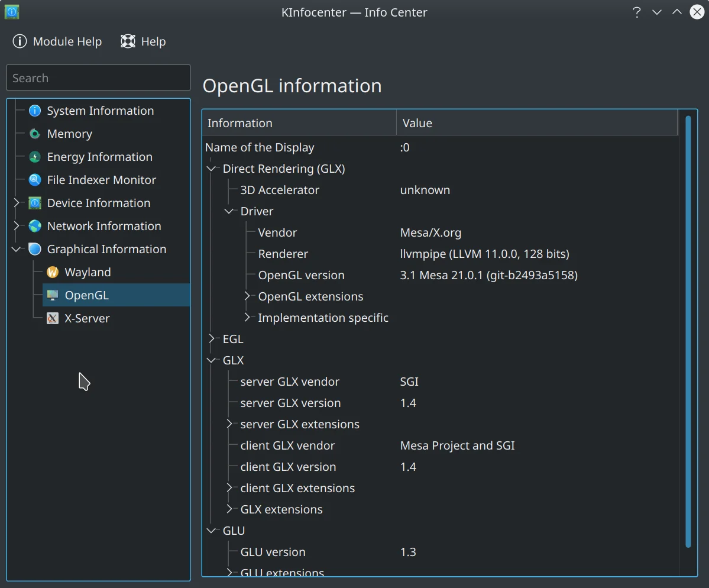709x588 pixels.
Task: Click the File Indexer Monitor icon
Action: [35, 180]
